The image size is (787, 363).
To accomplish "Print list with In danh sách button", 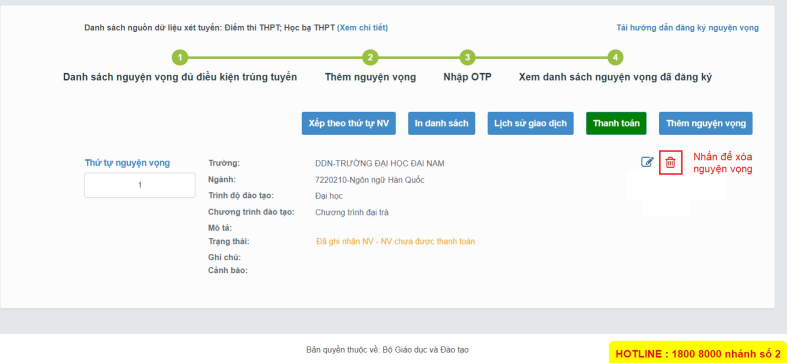I will 442,124.
